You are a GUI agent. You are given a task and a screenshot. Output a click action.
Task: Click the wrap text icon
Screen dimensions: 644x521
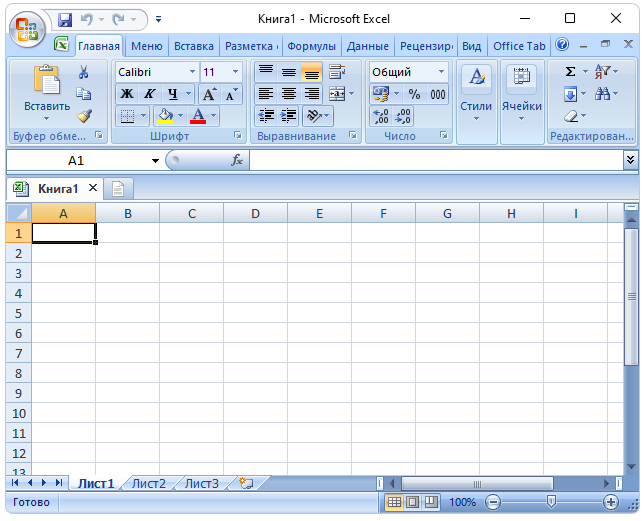coord(337,72)
